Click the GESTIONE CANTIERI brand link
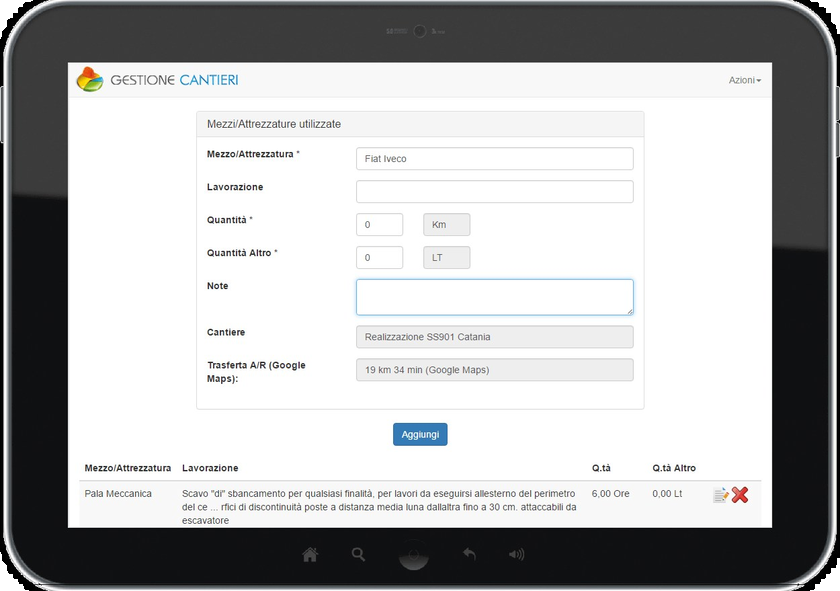This screenshot has width=840, height=591. point(174,80)
